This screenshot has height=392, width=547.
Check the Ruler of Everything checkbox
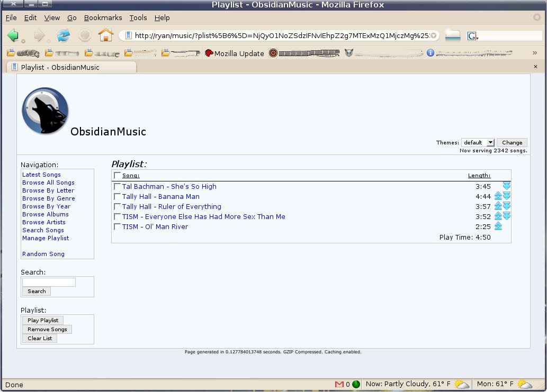[117, 207]
